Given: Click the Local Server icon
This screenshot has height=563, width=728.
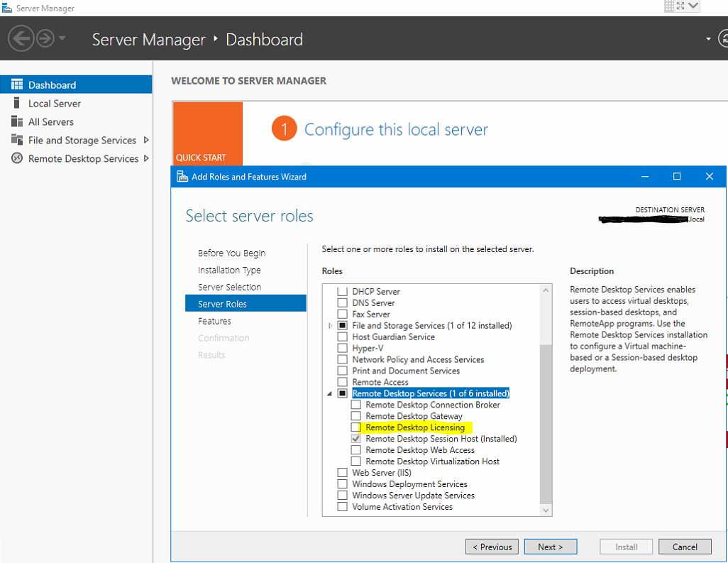Looking at the screenshot, I should pos(17,103).
